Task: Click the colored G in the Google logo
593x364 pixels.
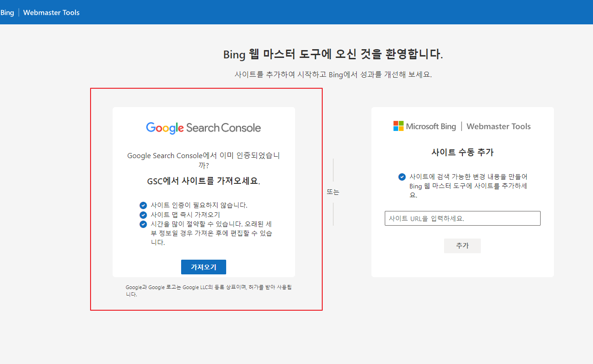Action: (149, 127)
